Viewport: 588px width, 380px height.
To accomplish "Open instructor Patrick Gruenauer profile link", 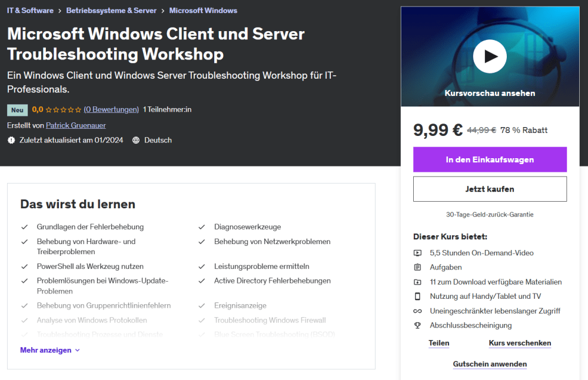I will (x=76, y=125).
